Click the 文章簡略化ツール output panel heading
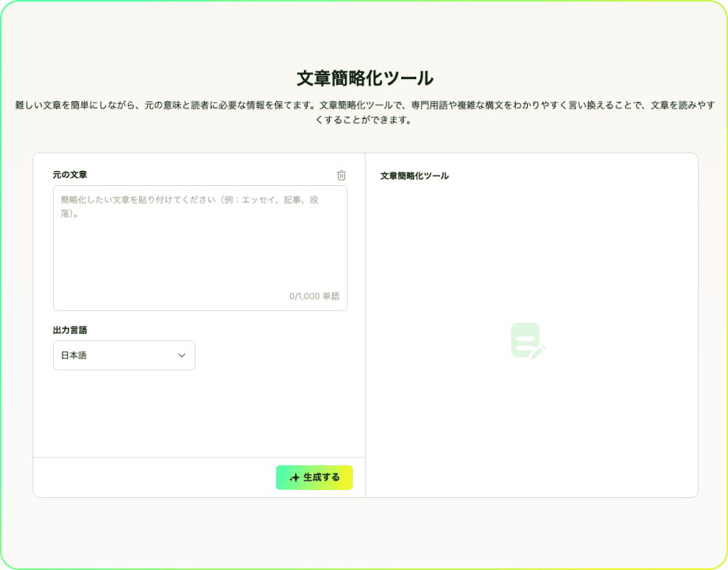The height and width of the screenshot is (570, 728). [415, 176]
